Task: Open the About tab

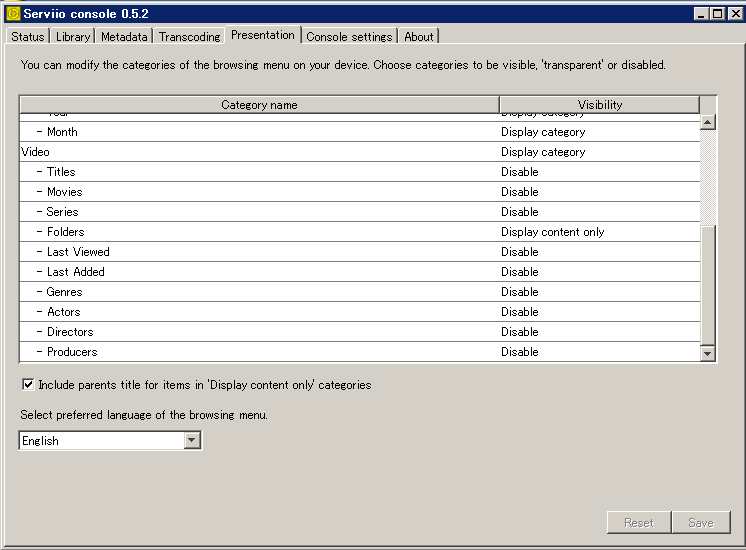Action: 418,37
